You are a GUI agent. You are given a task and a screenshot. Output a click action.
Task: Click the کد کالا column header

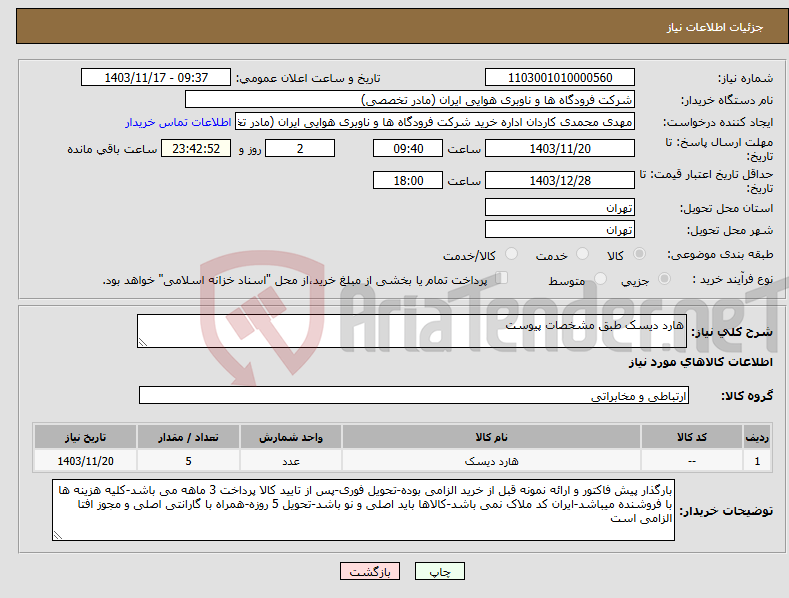(692, 437)
